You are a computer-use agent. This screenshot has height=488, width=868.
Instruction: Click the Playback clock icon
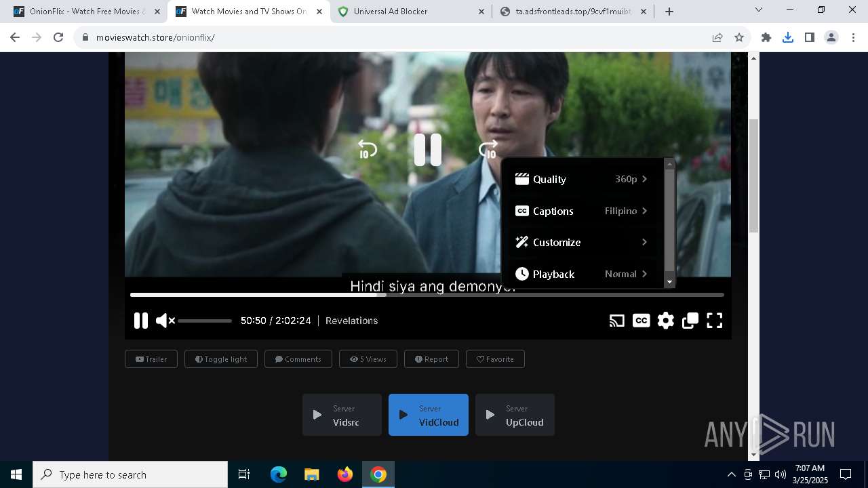coord(521,274)
